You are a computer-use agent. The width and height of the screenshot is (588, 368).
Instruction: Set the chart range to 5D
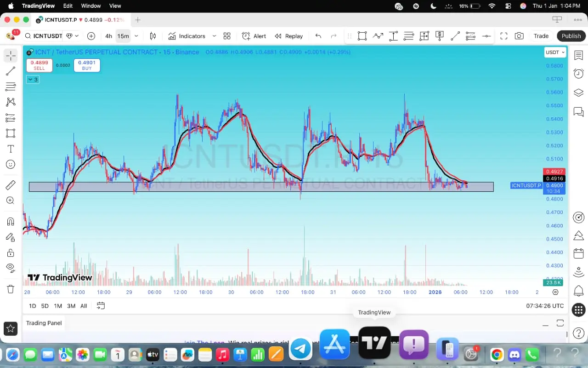[45, 306]
